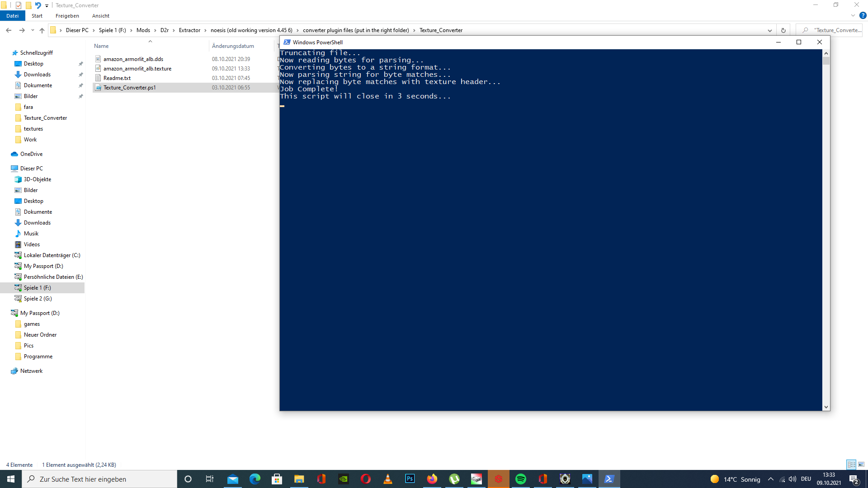Image resolution: width=868 pixels, height=488 pixels.
Task: Open the Datei menu
Action: (13, 16)
